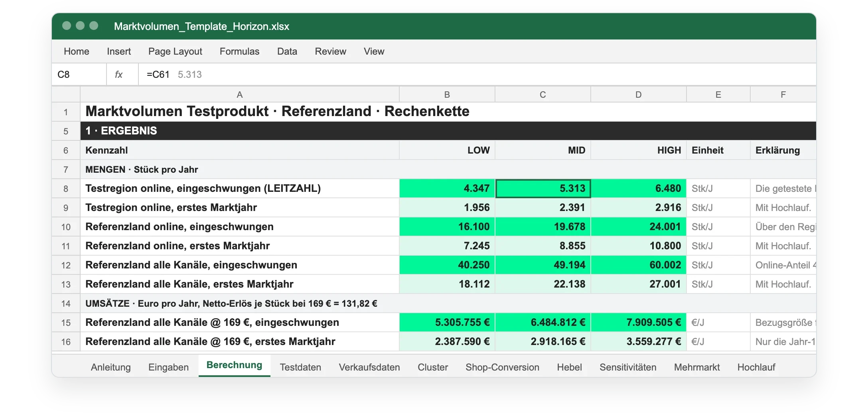Select cell with value 19.678

[542, 227]
